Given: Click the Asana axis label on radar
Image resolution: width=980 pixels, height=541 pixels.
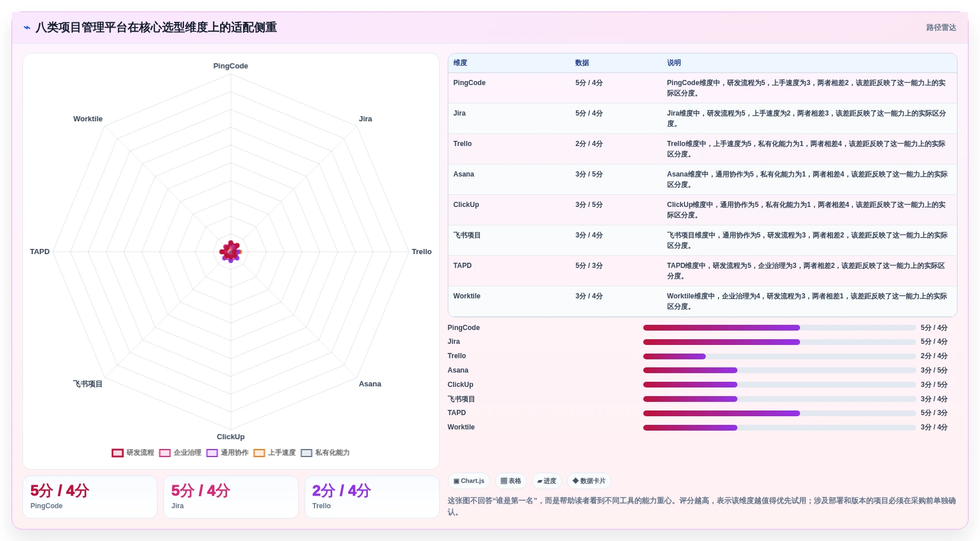Looking at the screenshot, I should click(x=370, y=384).
